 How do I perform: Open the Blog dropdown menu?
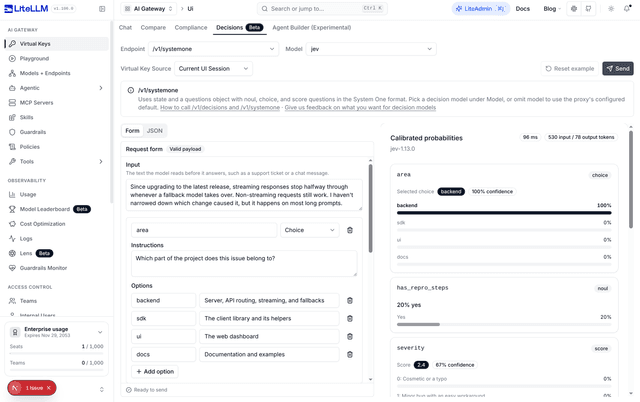[x=552, y=9]
